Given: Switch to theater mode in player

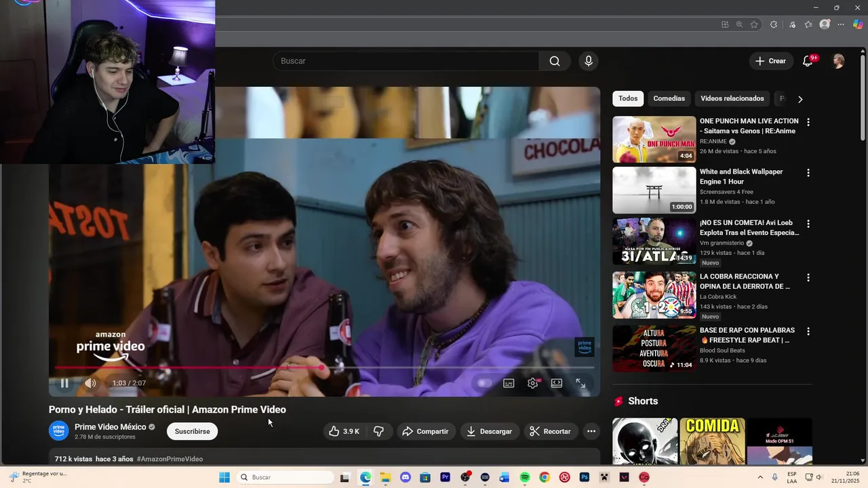Looking at the screenshot, I should 557,383.
